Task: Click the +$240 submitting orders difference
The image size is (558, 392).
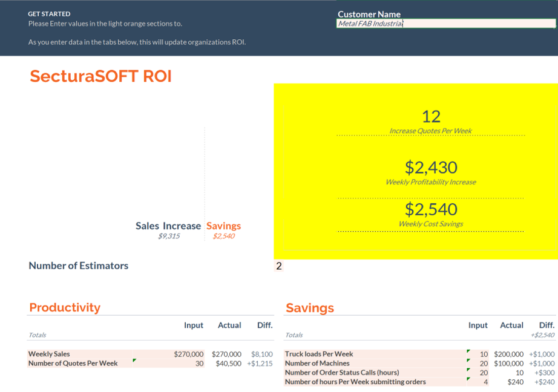Action: coord(545,382)
